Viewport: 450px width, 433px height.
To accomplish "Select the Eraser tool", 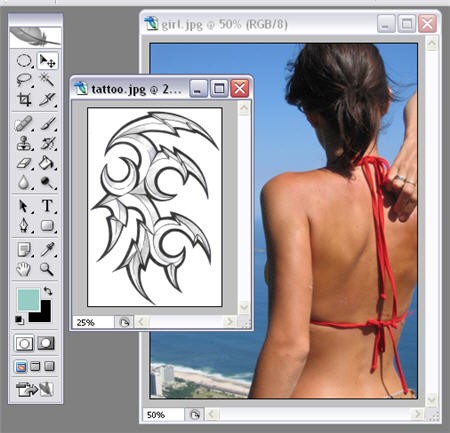I will (24, 163).
